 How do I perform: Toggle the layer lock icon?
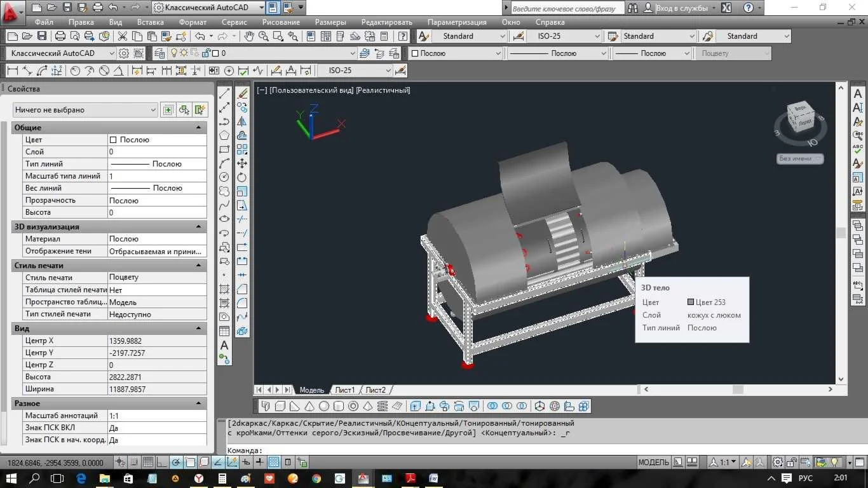coord(205,53)
